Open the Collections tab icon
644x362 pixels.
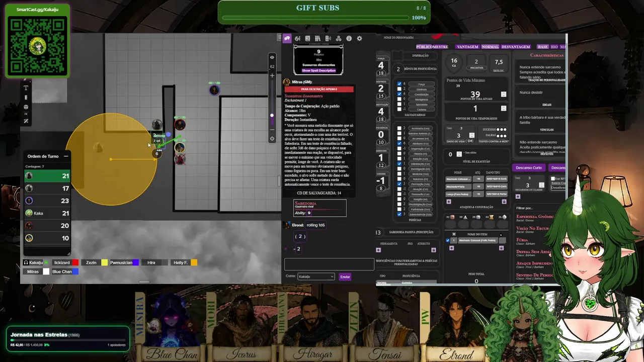338,38
